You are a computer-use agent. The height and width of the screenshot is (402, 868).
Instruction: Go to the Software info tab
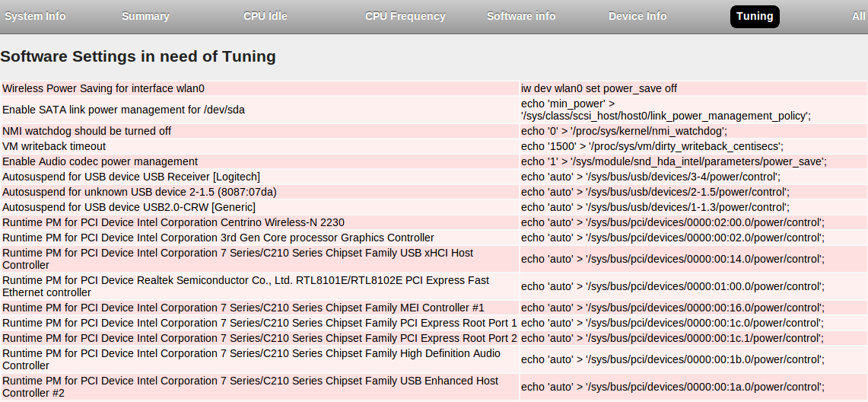tap(521, 16)
